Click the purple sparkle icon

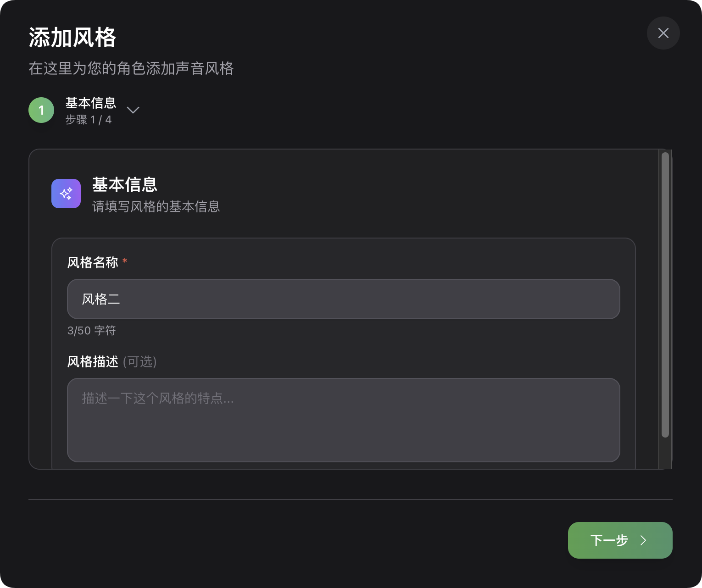[66, 194]
